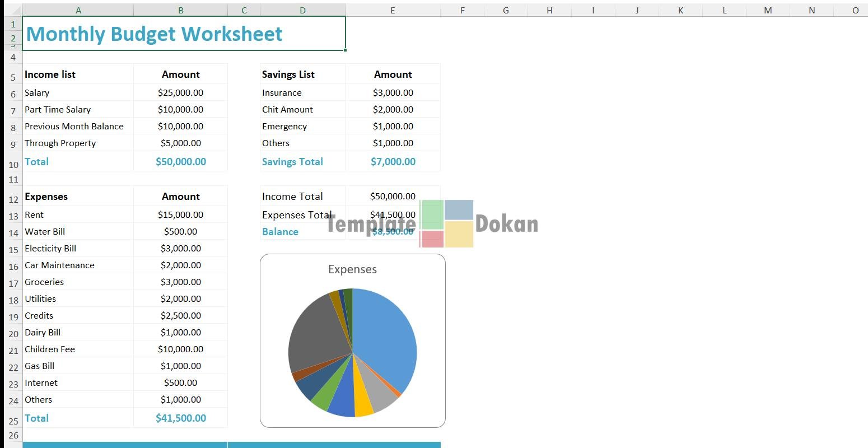The width and height of the screenshot is (868, 448).
Task: Select column E header
Action: [x=393, y=10]
